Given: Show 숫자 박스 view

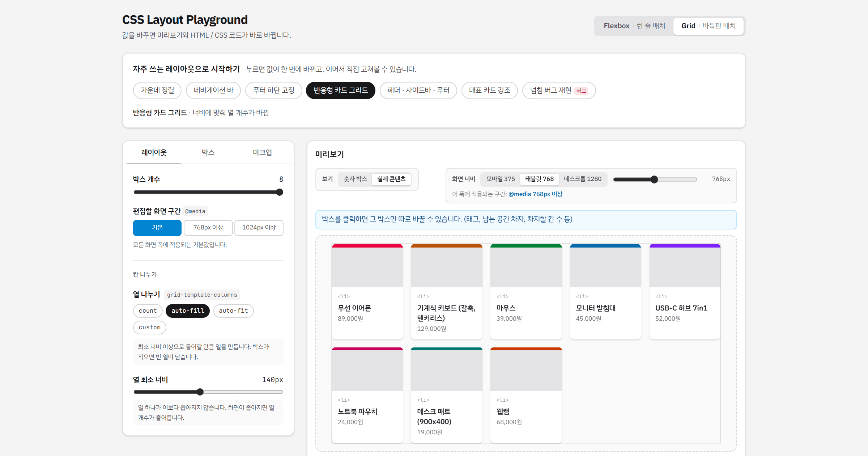Looking at the screenshot, I should point(355,179).
